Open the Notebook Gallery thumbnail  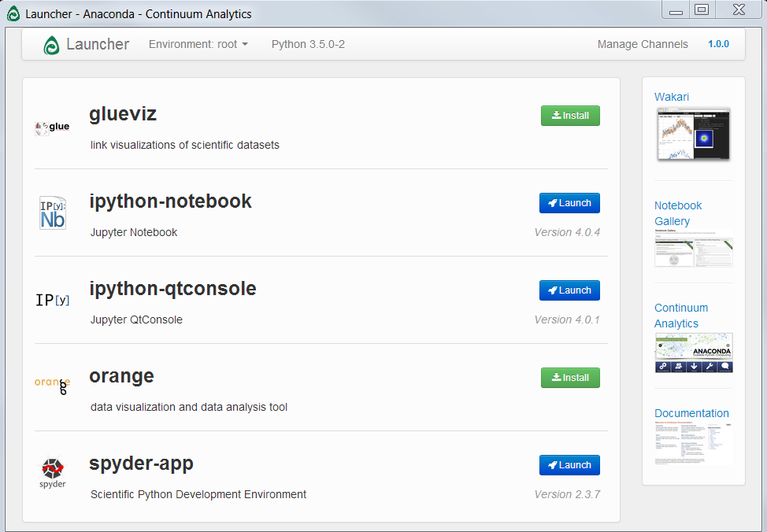click(694, 249)
